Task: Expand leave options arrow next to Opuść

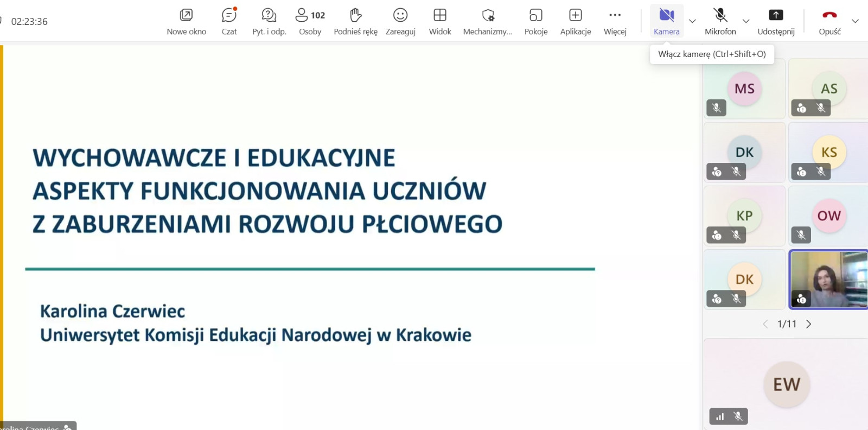Action: [855, 21]
